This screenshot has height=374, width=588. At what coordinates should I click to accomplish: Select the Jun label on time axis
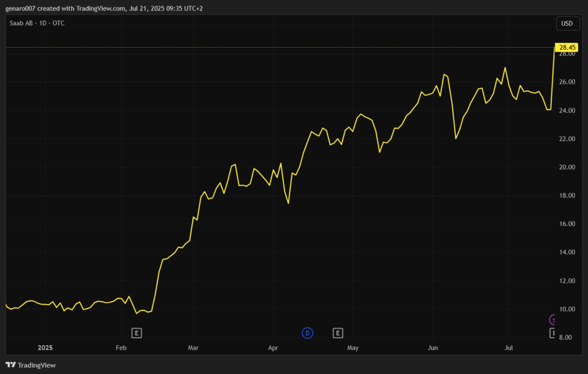(433, 348)
